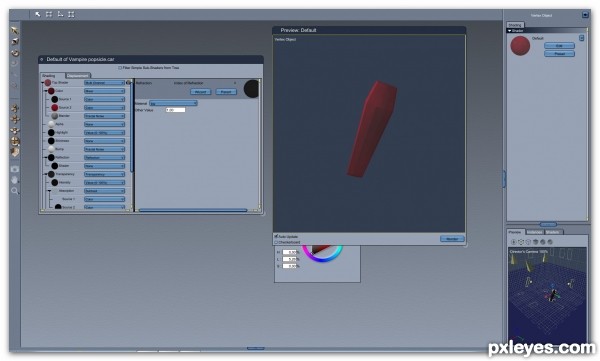Screen dimensions: 600x361
Task: Click third cube icon in Preview panel toolbar
Action: click(x=528, y=242)
